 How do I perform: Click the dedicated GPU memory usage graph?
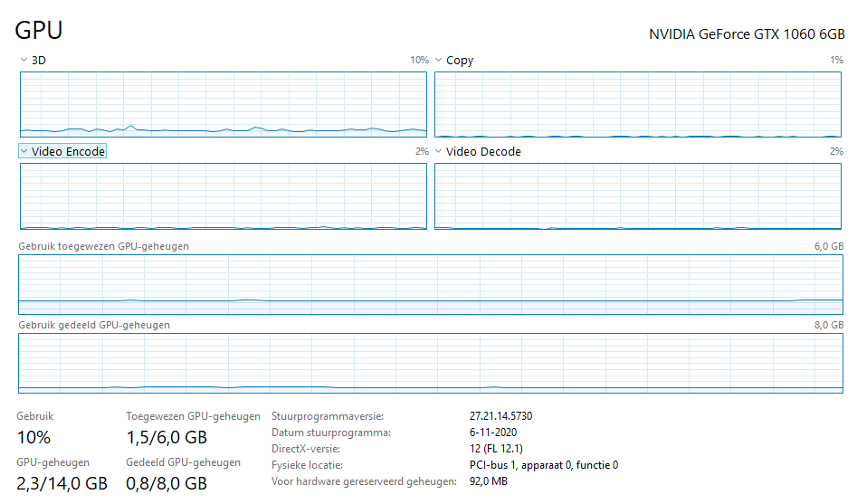431,285
